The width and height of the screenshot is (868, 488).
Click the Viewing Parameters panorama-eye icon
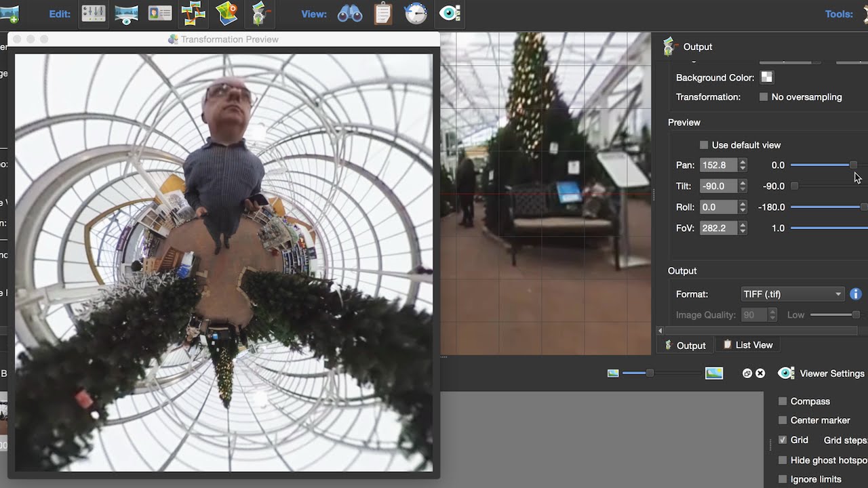point(127,14)
